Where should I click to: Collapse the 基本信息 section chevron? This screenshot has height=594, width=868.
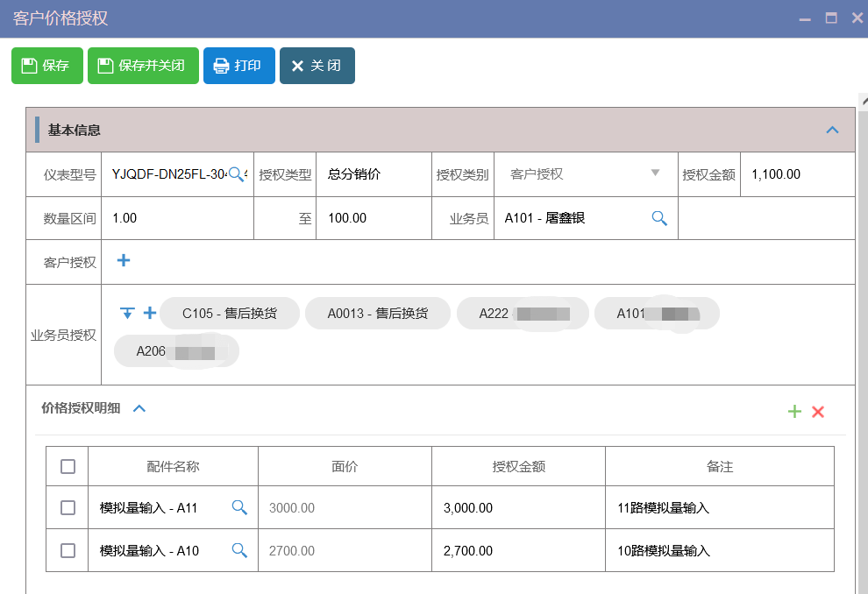832,129
